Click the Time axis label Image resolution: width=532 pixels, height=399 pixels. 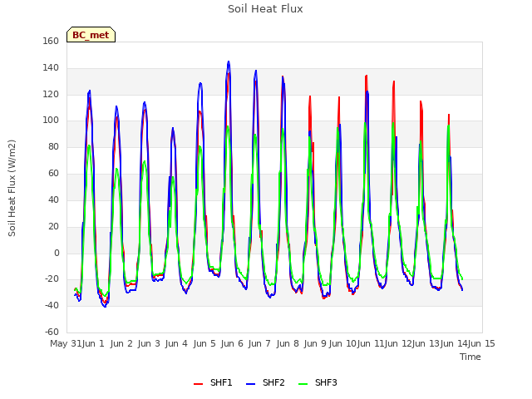470,357
